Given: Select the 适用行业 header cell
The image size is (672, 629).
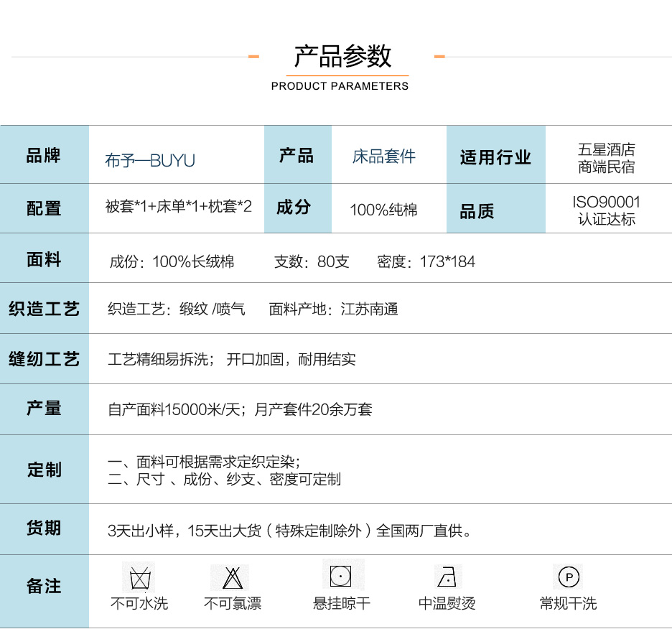Looking at the screenshot, I should 495,157.
